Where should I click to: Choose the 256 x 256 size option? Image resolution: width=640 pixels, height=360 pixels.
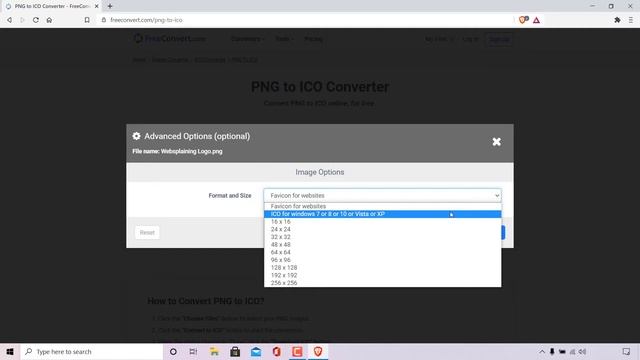click(382, 283)
